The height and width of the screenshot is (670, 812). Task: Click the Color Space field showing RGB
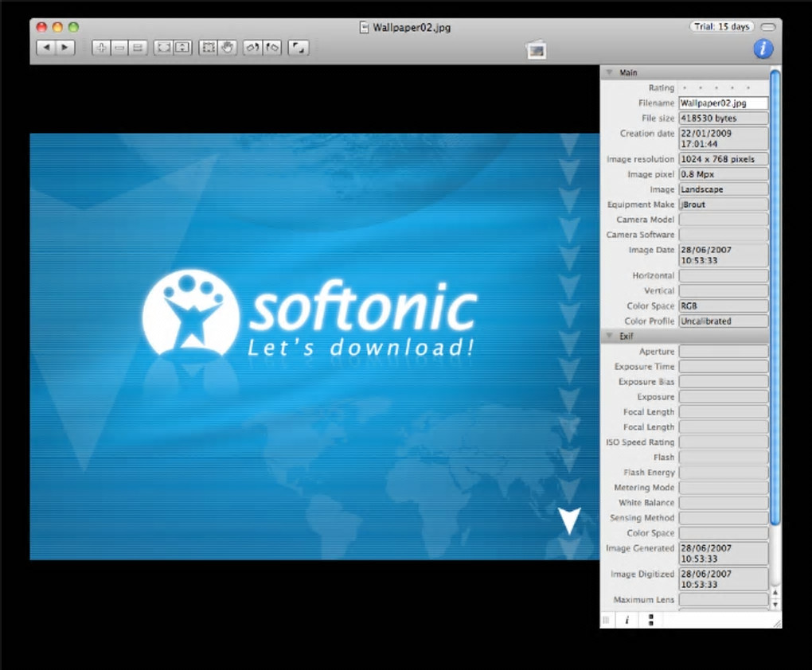(724, 306)
